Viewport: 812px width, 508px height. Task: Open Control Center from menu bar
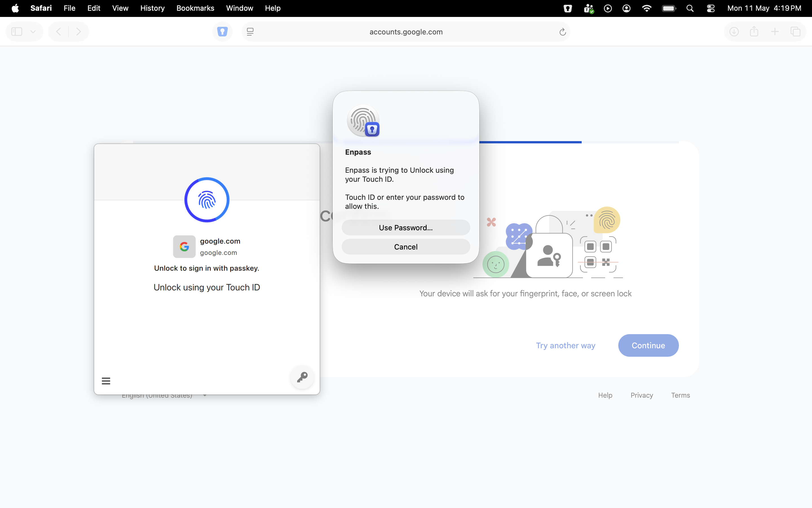pyautogui.click(x=711, y=8)
